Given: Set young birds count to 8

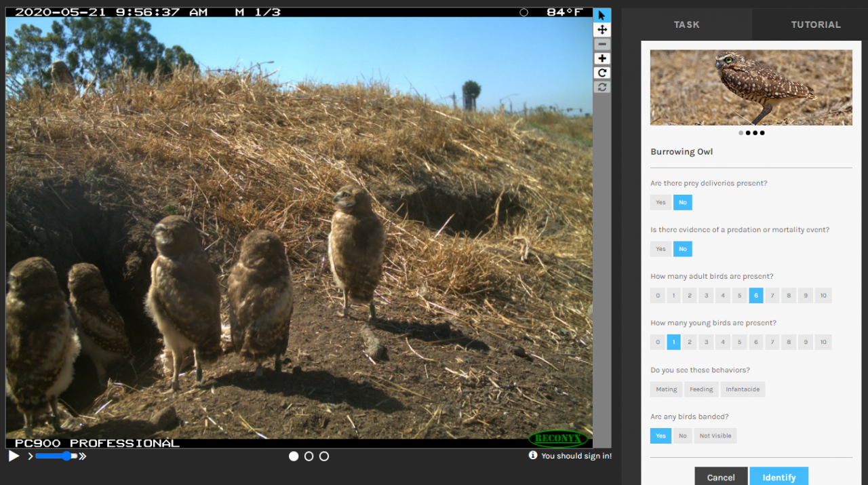Looking at the screenshot, I should pos(789,342).
